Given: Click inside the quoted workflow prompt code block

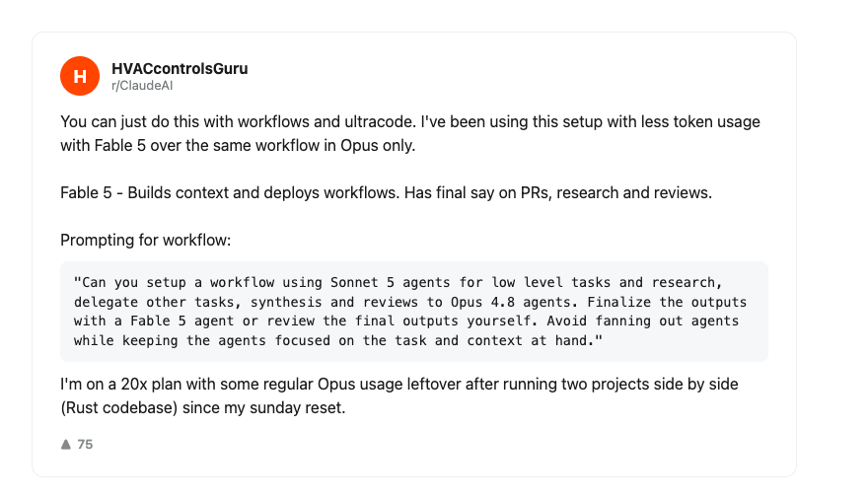Looking at the screenshot, I should click(414, 312).
